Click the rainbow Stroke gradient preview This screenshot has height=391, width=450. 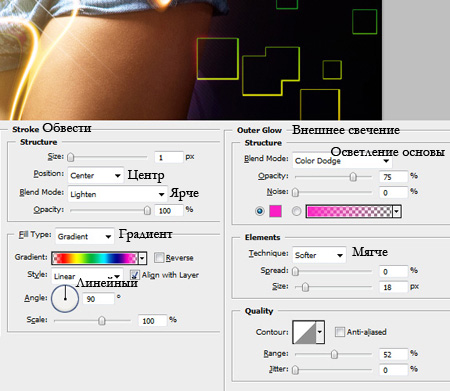(x=95, y=258)
